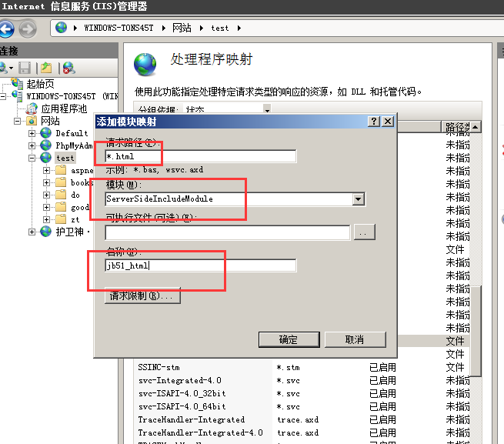Click the 请求限制 request restrictions button
Viewport: 504px width, 444px height.
(x=142, y=295)
